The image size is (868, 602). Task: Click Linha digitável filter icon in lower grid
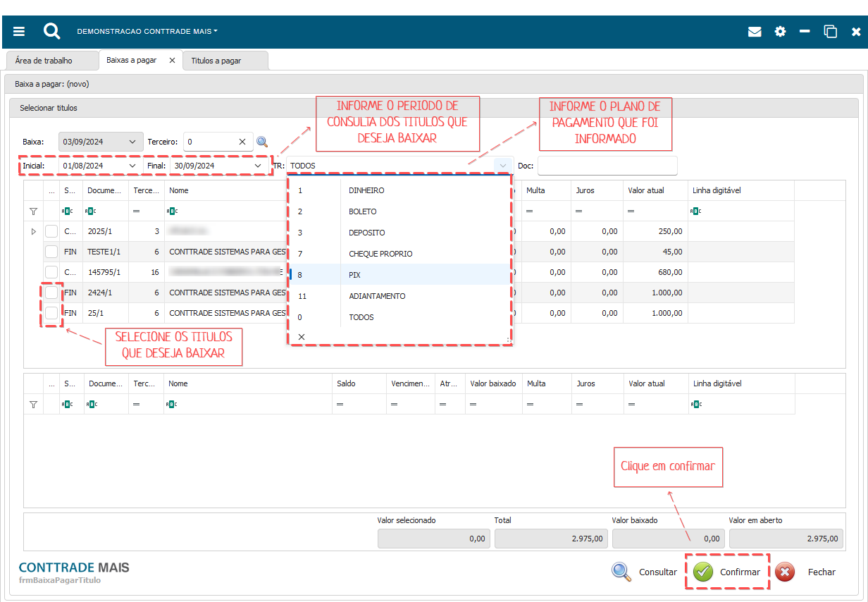(696, 405)
